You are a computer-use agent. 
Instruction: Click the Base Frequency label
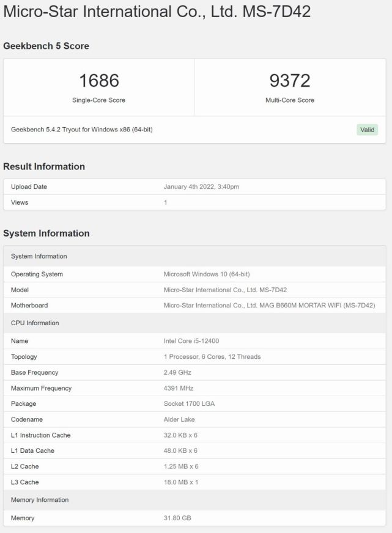[35, 372]
